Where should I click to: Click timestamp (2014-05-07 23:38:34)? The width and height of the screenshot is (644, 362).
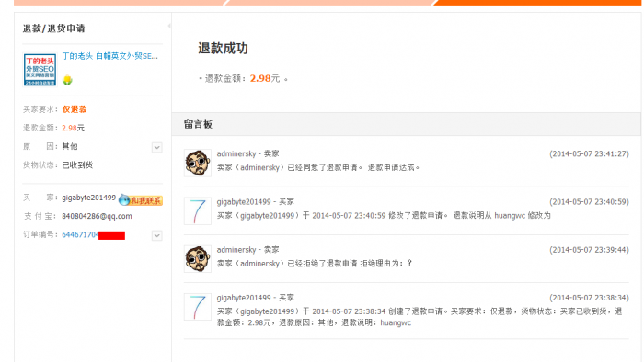coord(589,298)
